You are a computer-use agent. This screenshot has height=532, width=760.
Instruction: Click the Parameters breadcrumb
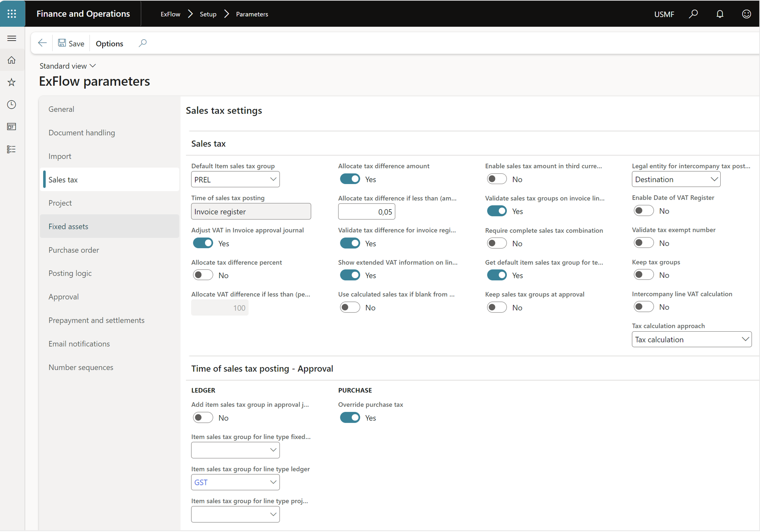point(252,14)
